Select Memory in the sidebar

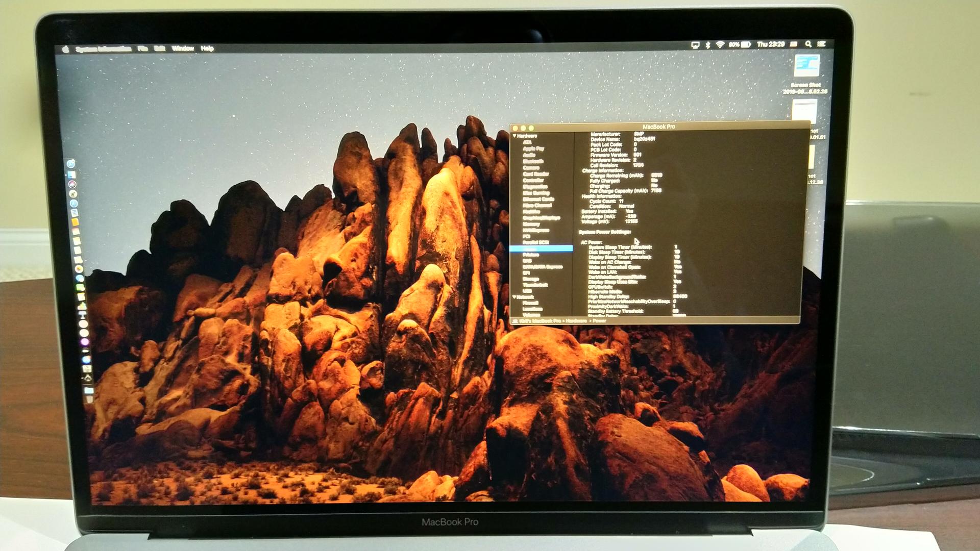tap(531, 224)
